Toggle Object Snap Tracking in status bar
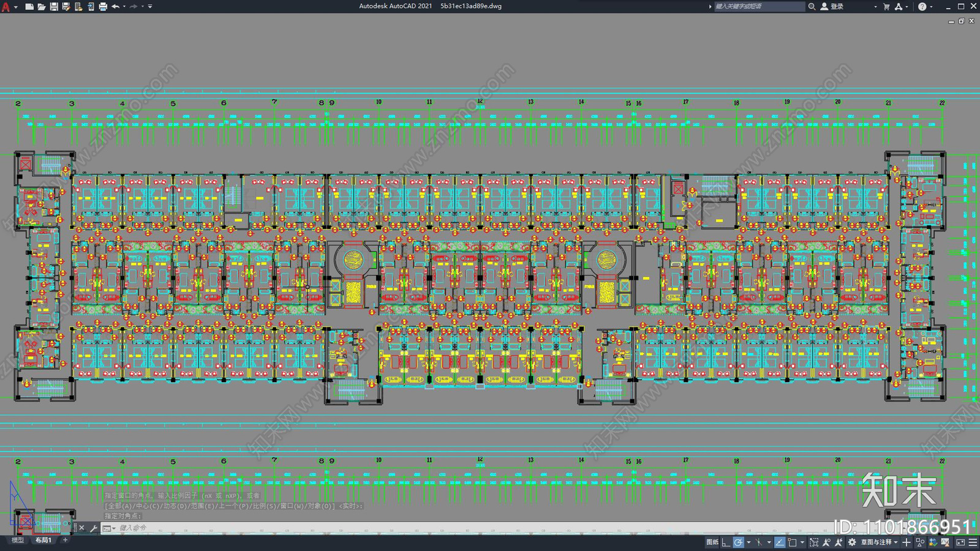The width and height of the screenshot is (980, 551). pyautogui.click(x=780, y=542)
